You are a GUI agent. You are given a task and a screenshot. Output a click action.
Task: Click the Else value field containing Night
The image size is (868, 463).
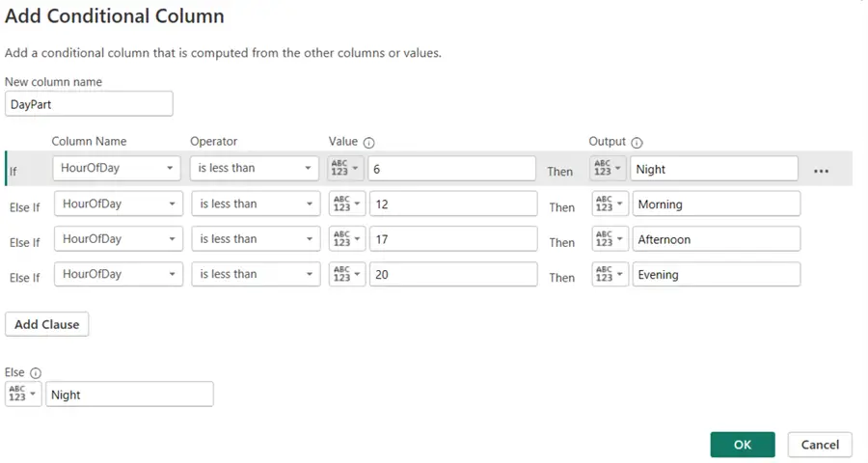[129, 395]
